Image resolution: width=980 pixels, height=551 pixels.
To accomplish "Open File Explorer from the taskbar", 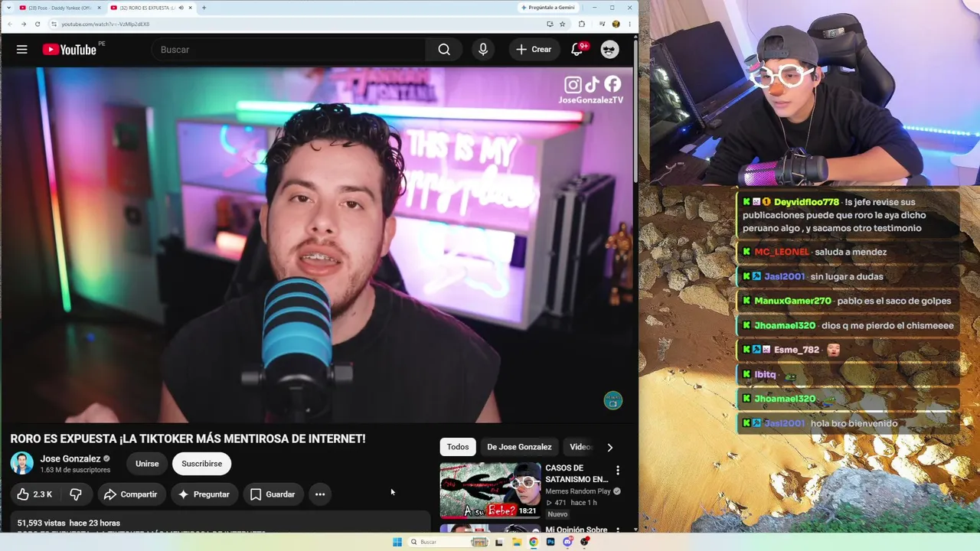I will [x=516, y=542].
